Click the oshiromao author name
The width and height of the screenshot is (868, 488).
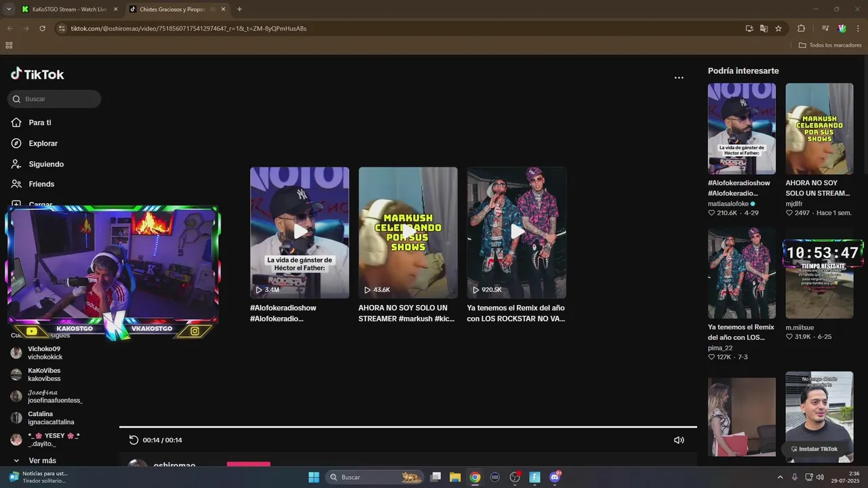[174, 465]
